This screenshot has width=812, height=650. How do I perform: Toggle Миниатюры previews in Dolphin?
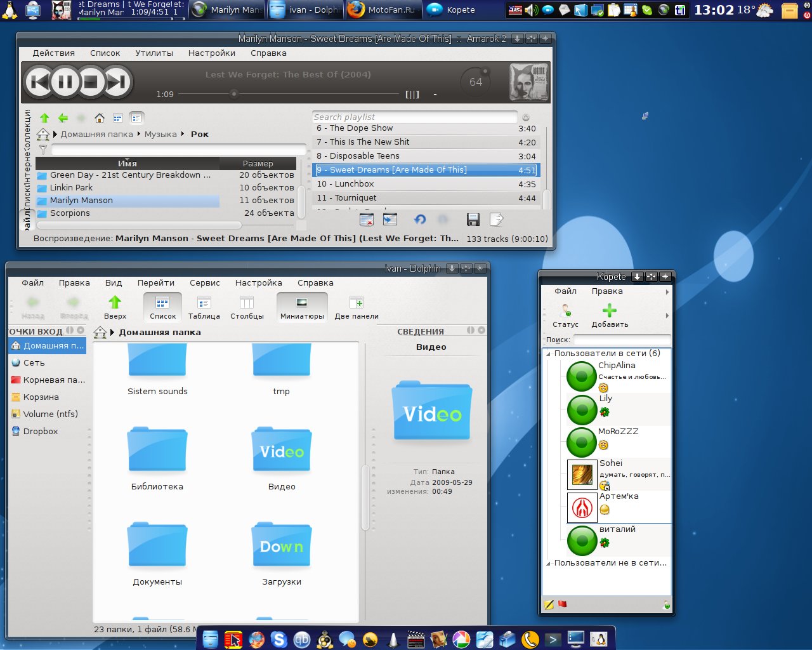(302, 307)
